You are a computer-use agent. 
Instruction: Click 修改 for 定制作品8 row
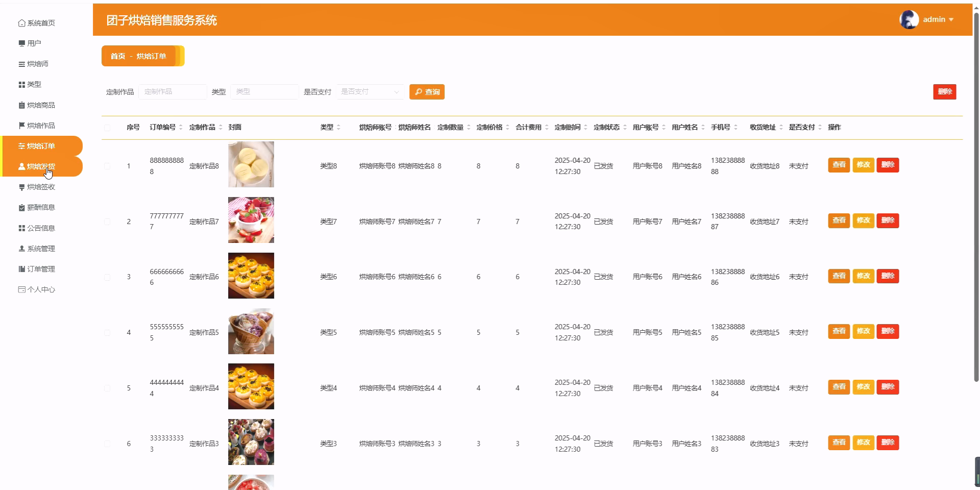click(863, 165)
